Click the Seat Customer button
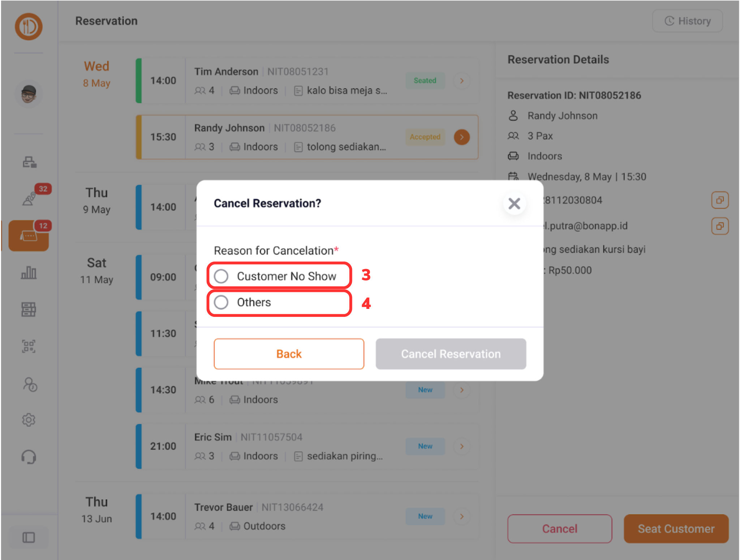The image size is (740, 560). (x=676, y=529)
